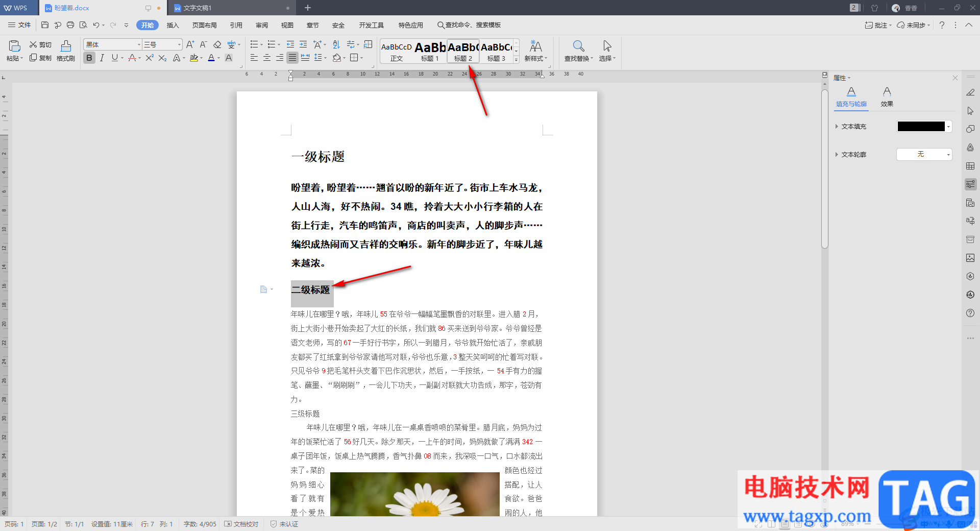
Task: Switch to the 插入 insert tab
Action: [x=173, y=25]
